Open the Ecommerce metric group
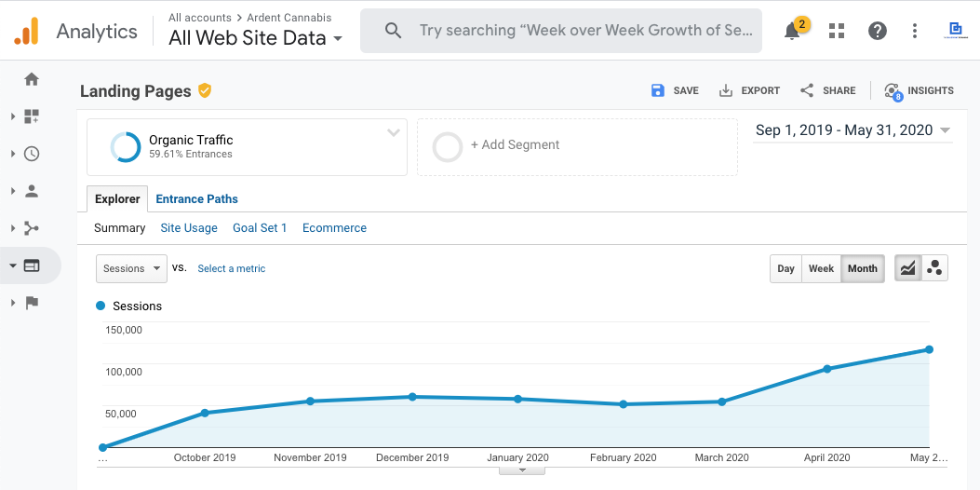980x490 pixels. [x=334, y=228]
